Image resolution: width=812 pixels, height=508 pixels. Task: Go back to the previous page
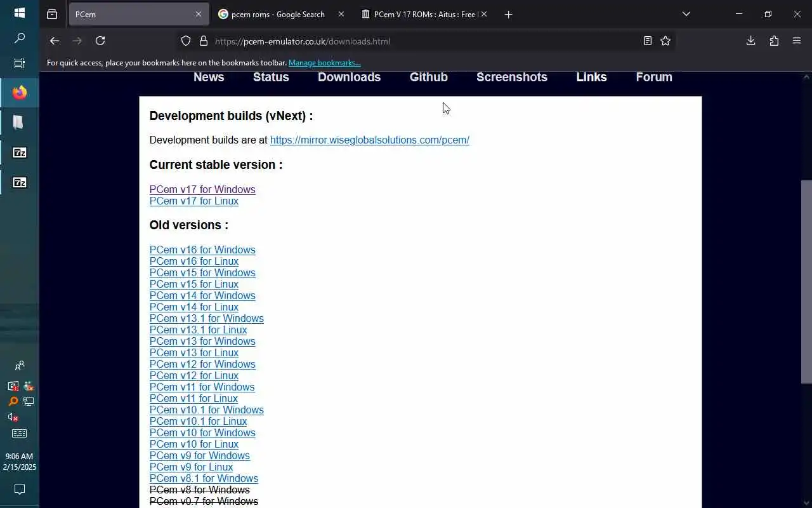point(55,41)
